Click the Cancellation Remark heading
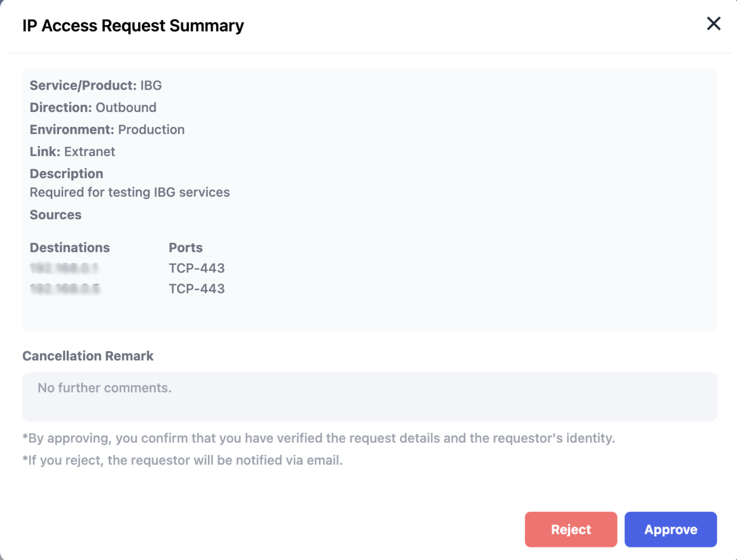The height and width of the screenshot is (560, 737). tap(88, 356)
